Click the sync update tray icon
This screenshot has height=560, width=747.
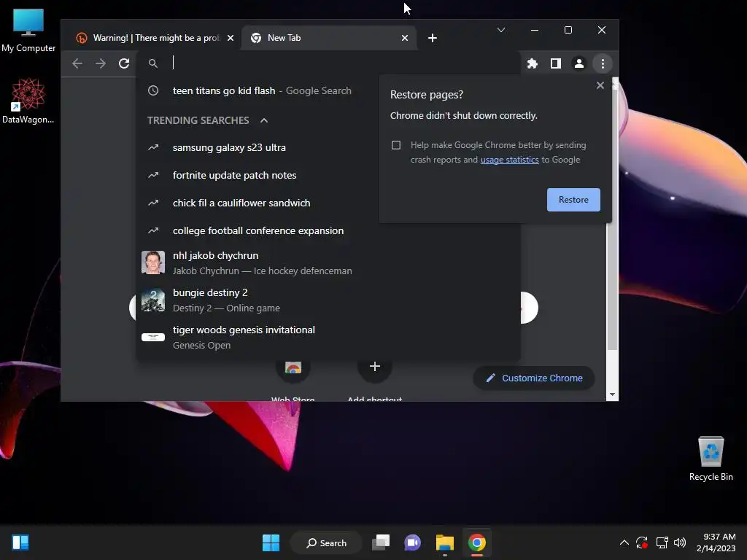642,542
